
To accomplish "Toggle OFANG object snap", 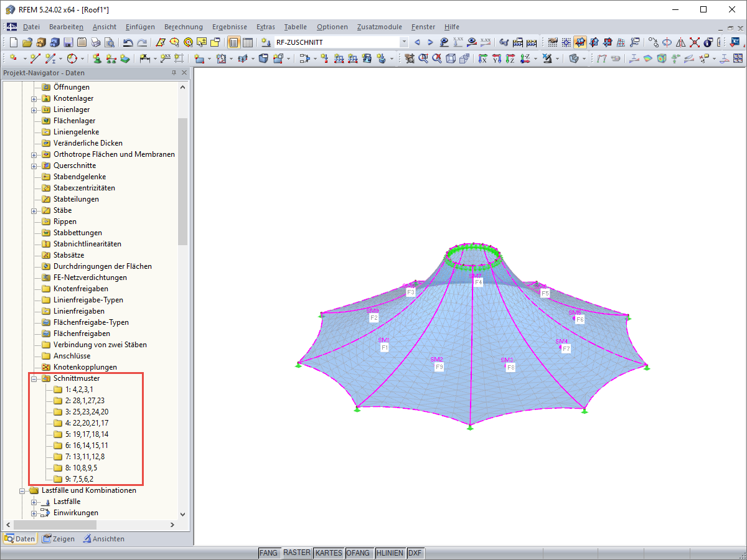I will click(359, 553).
